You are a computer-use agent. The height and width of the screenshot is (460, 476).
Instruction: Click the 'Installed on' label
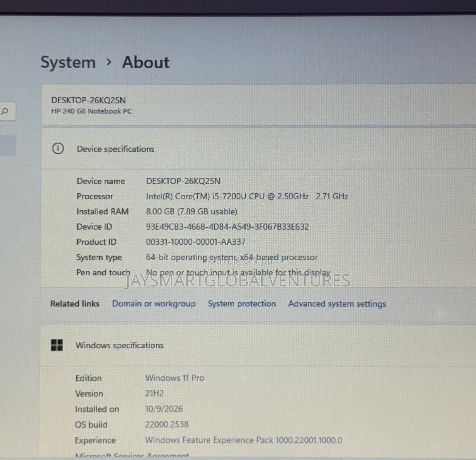click(x=97, y=409)
